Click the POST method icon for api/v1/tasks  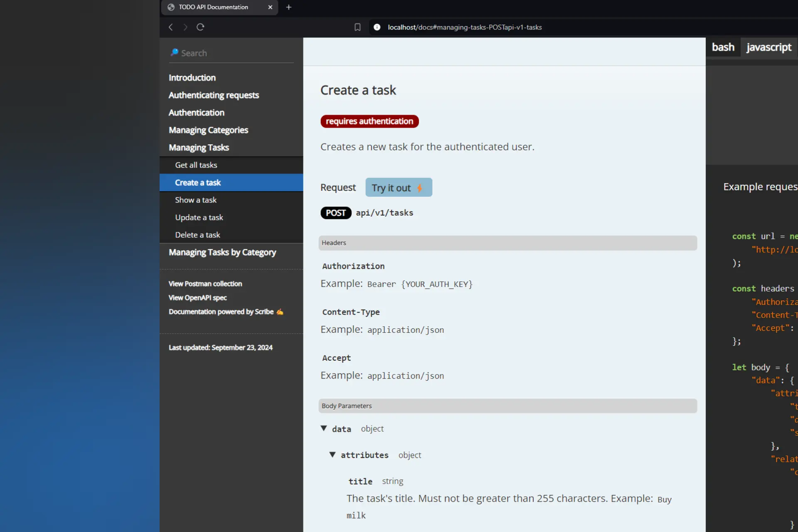coord(335,212)
